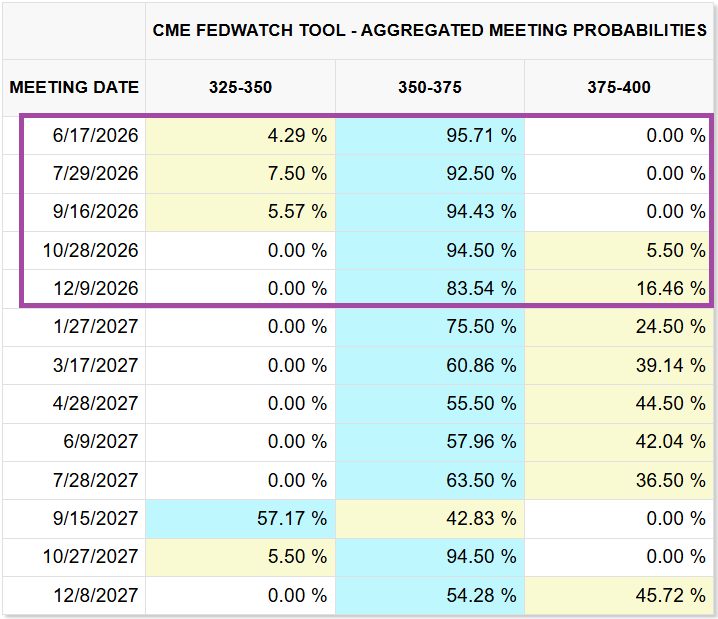Click the 57.17 % probability cell
718x619 pixels.
point(240,519)
